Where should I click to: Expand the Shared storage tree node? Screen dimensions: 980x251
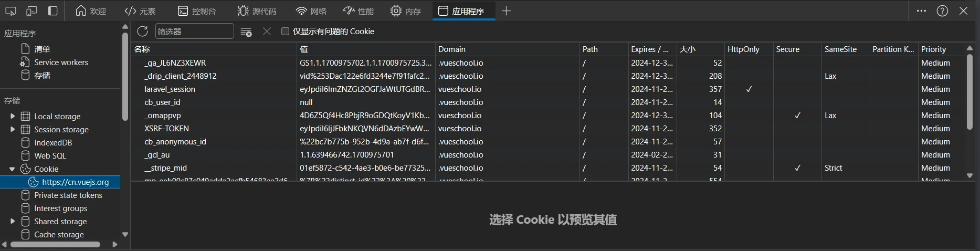tap(12, 222)
